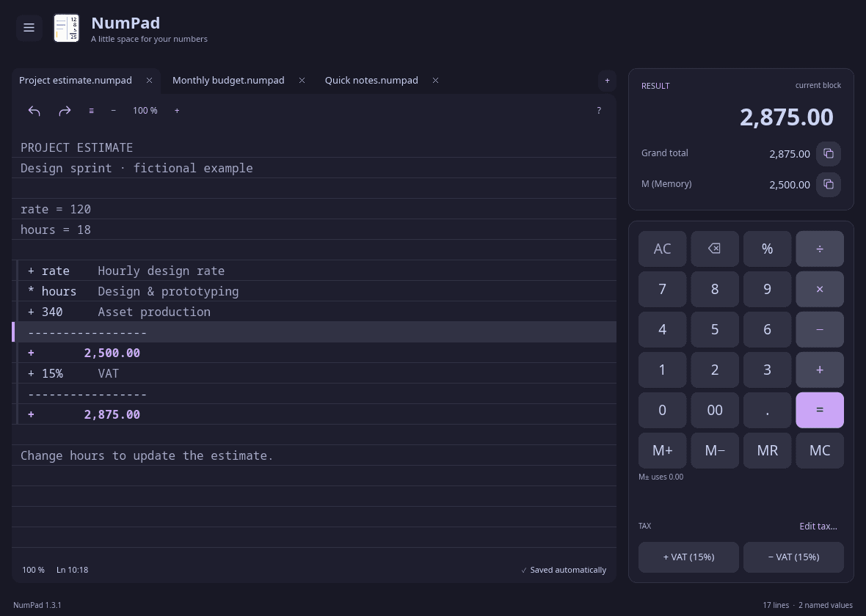Click the 'hours = 18' line
Viewport: 866px width, 616px height.
[313, 230]
